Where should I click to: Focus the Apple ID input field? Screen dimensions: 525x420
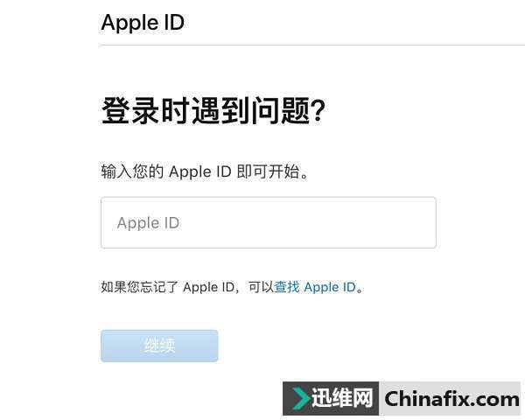coord(269,222)
